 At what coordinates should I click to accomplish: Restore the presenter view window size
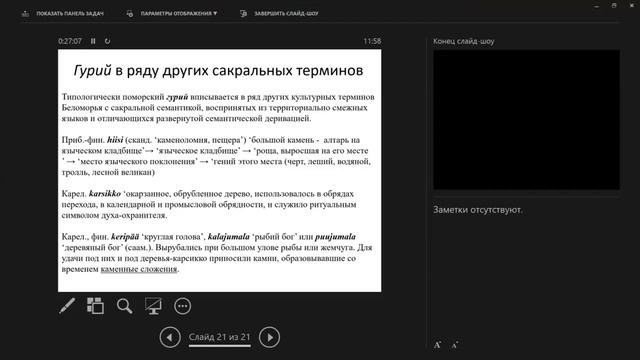click(x=614, y=6)
